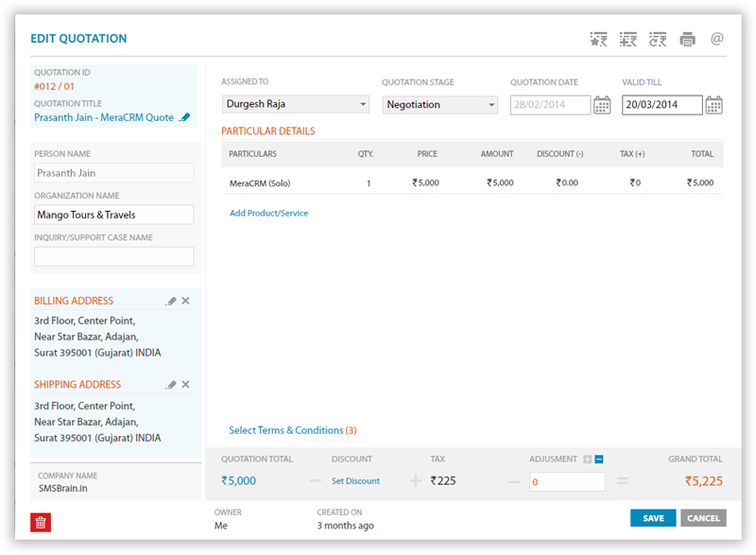Edit the quotation title with pencil icon
This screenshot has height=555, width=756.
185,117
